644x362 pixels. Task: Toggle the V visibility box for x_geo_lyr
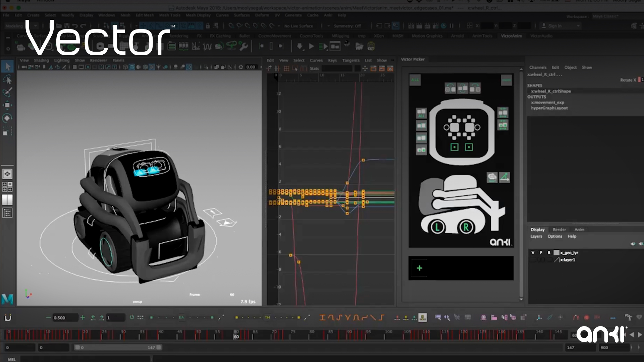pos(533,252)
